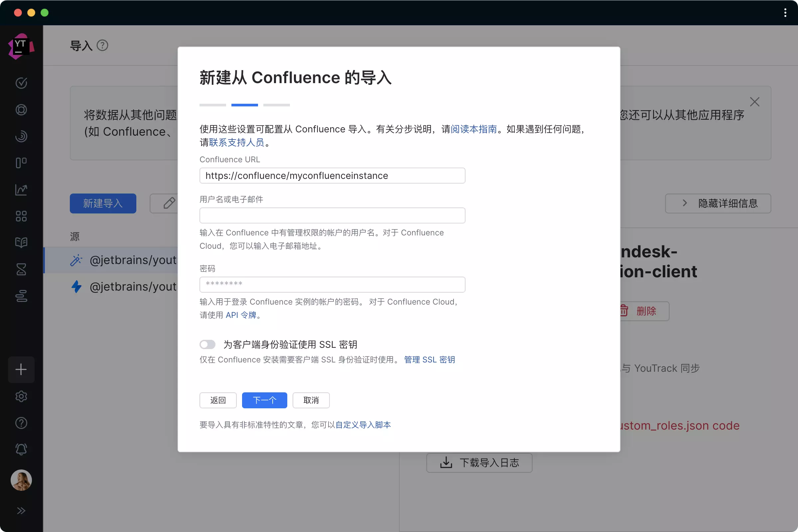Click the hourglass Timesheets icon
Viewport: 798px width, 532px height.
point(21,269)
